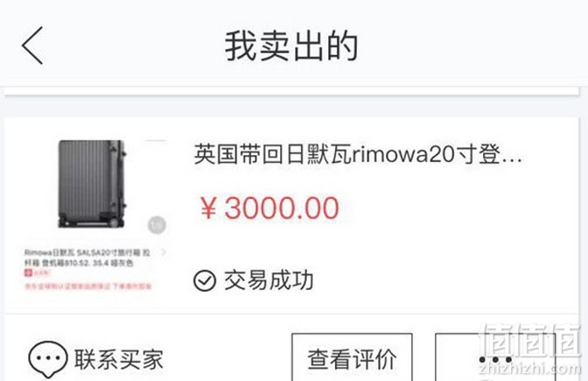588x381 pixels.
Task: Open the gray Rimowa suitcase product image
Action: (x=92, y=184)
